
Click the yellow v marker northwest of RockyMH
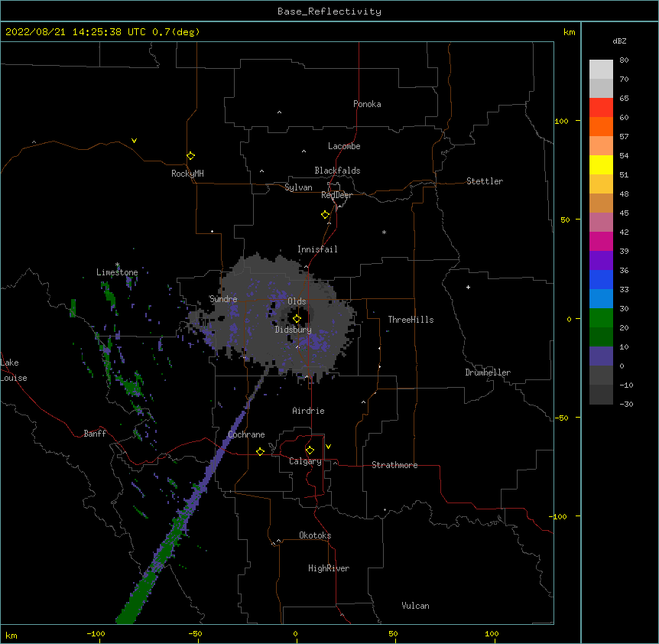coord(134,141)
